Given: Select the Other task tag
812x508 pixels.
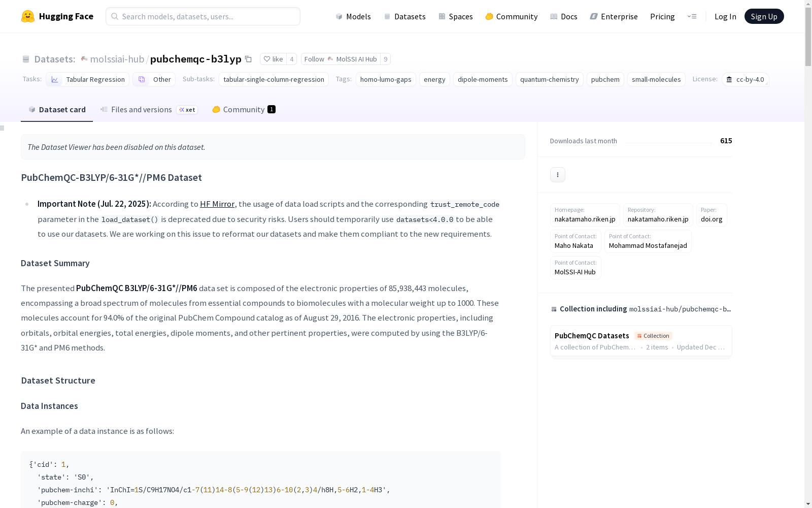Looking at the screenshot, I should pyautogui.click(x=154, y=79).
